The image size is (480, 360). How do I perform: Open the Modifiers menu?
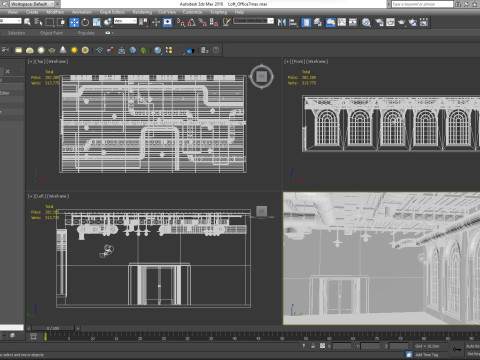tap(55, 12)
